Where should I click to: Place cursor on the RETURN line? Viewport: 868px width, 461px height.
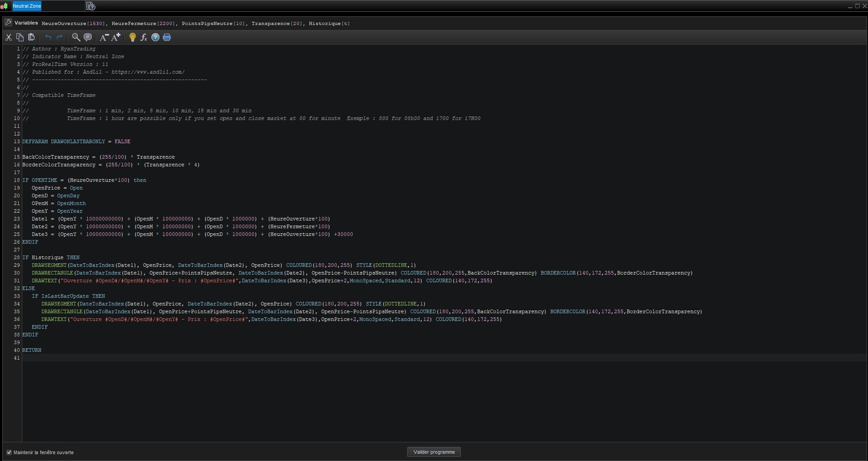[x=32, y=350]
